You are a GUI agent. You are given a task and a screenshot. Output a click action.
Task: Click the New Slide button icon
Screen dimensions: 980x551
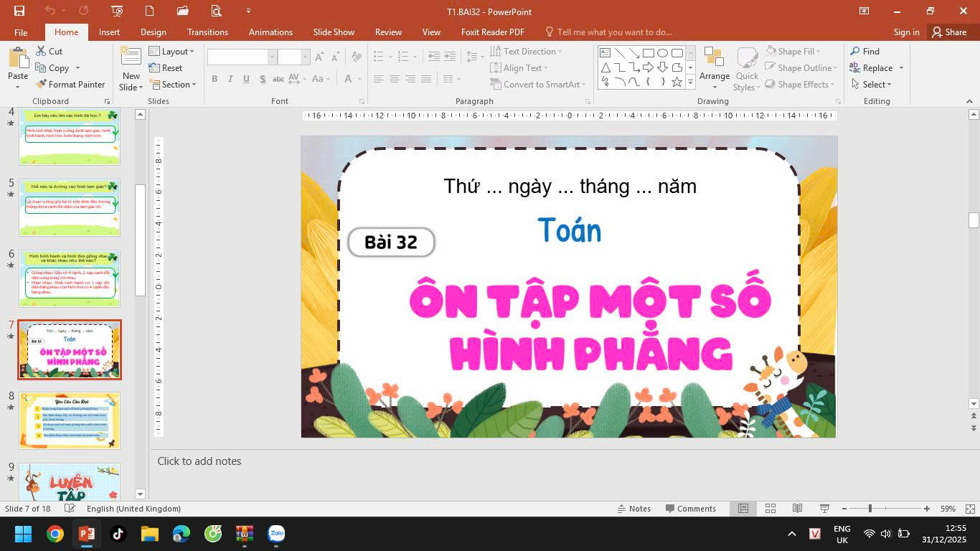[131, 59]
